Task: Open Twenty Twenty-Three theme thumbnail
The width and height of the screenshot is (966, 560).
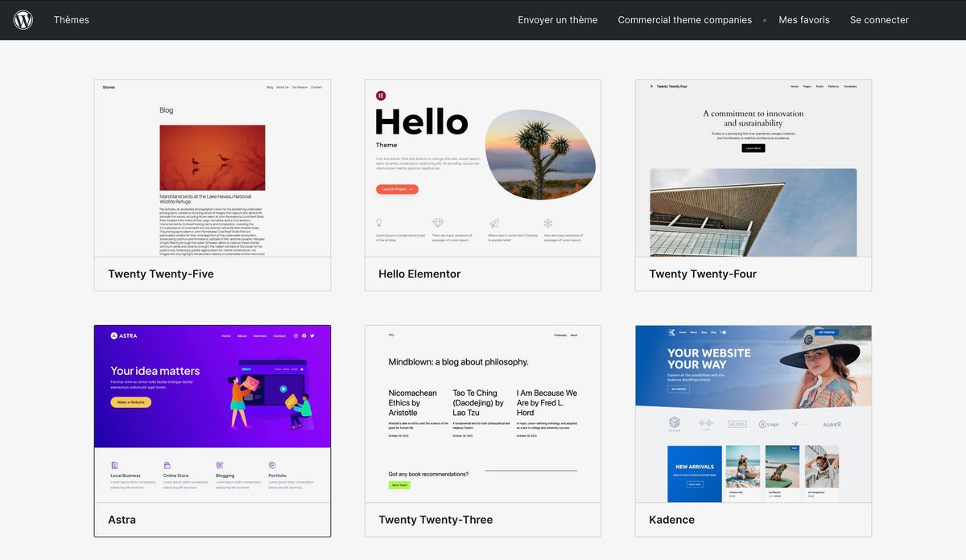Action: click(x=483, y=414)
